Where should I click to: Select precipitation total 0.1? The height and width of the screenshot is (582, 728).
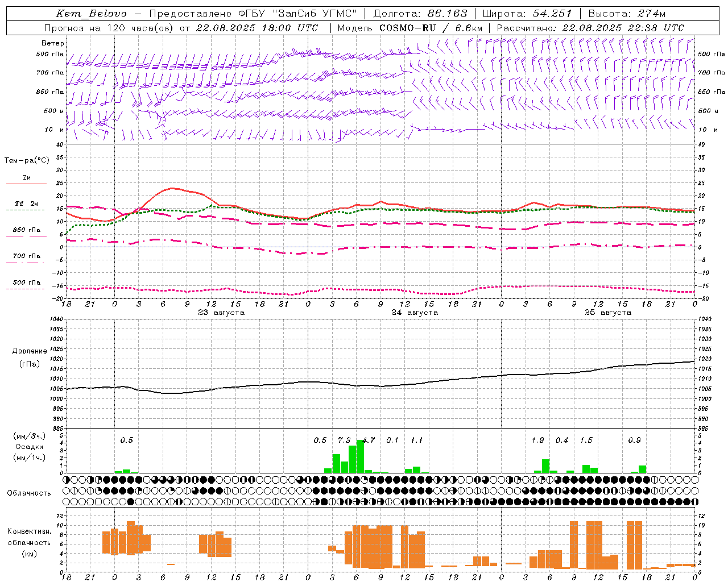tap(392, 440)
